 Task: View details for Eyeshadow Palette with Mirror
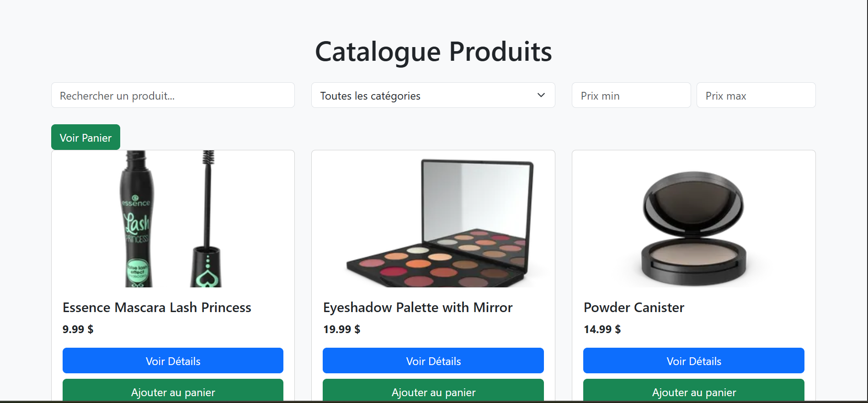433,361
